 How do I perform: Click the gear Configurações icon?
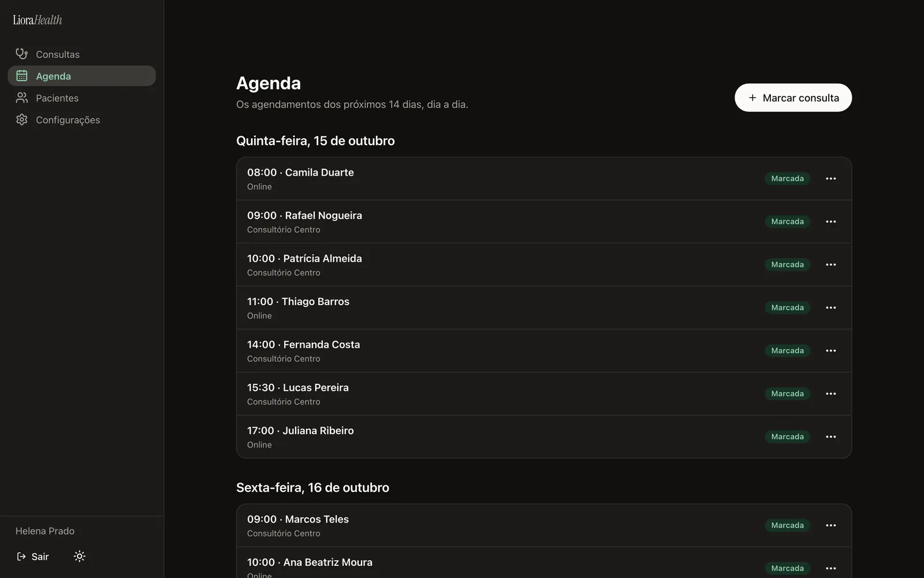click(22, 120)
